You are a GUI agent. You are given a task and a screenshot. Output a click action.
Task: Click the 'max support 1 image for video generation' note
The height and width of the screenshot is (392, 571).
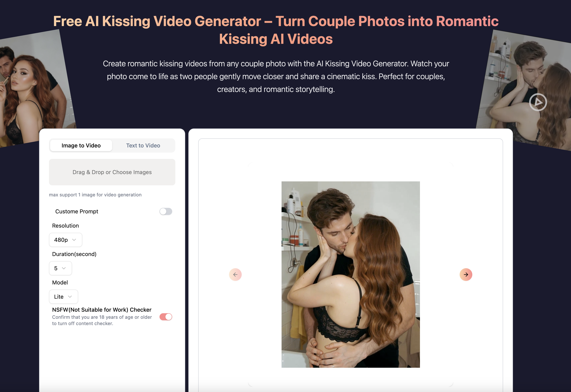point(95,195)
